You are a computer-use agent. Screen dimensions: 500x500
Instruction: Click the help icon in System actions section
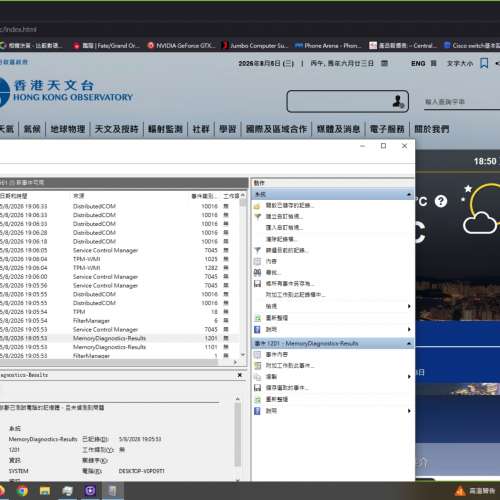[x=257, y=329]
